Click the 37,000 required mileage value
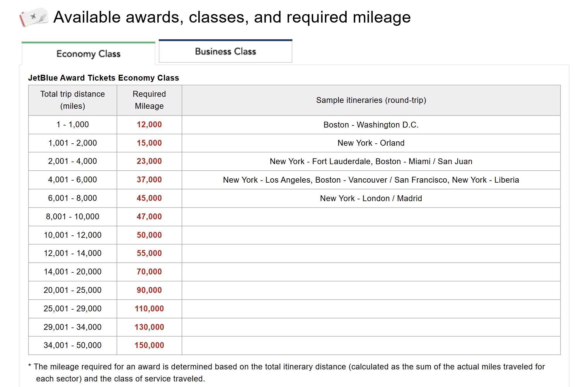Viewport: 588px width, 387px height. click(x=149, y=180)
